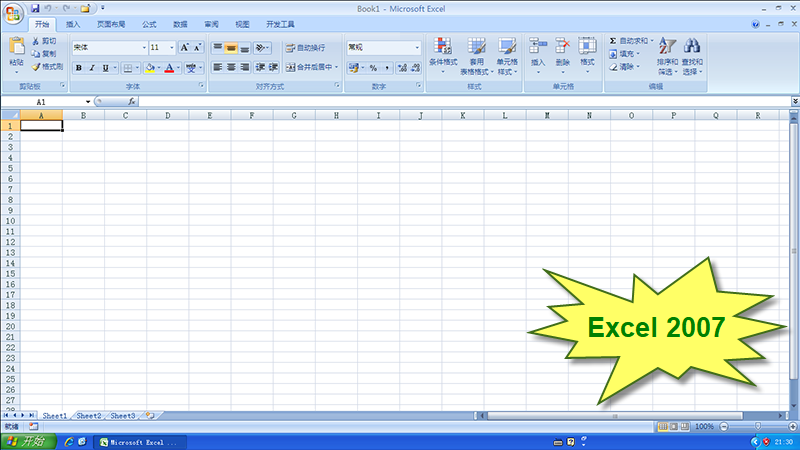Switch to the Review (审阅) tab

click(211, 24)
